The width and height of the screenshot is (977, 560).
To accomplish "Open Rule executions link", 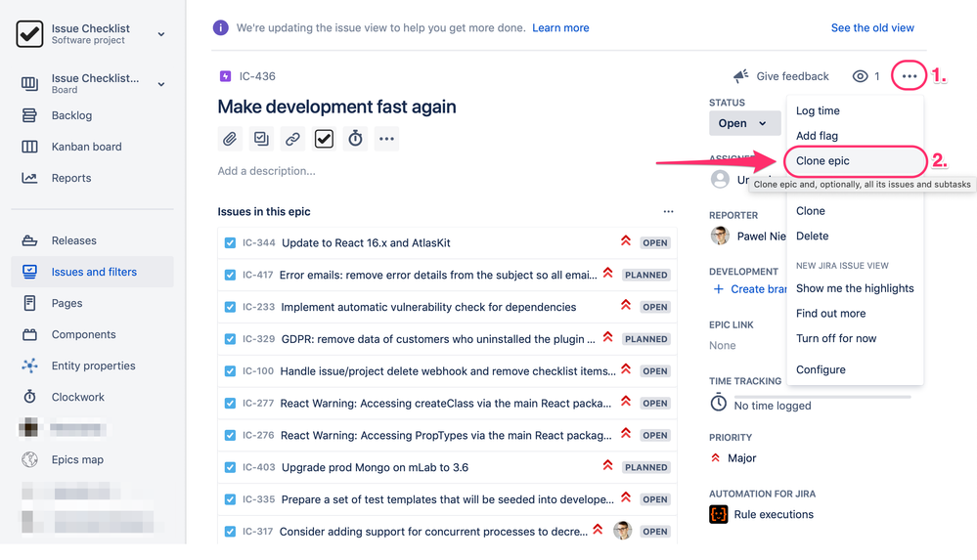I will click(x=774, y=514).
